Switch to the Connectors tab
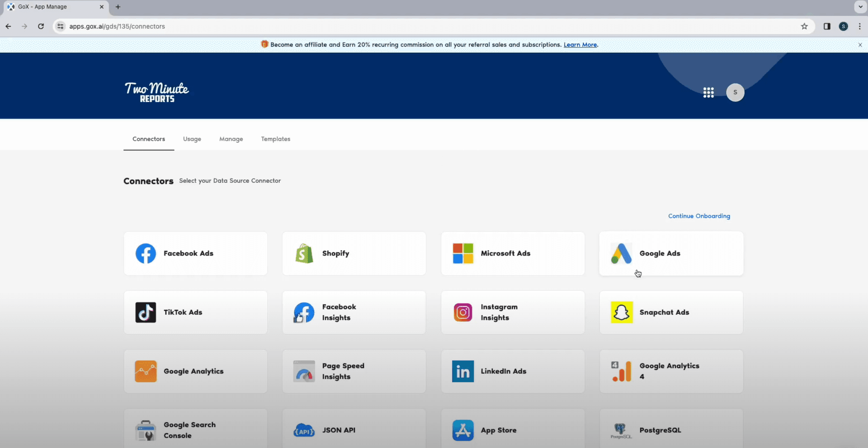This screenshot has width=868, height=448. [x=149, y=139]
